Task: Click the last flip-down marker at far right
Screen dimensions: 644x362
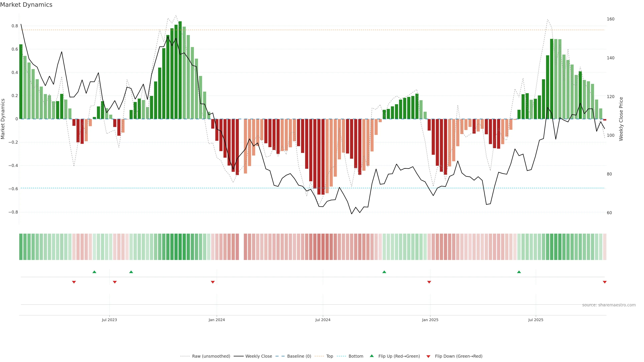Action: pos(605,282)
